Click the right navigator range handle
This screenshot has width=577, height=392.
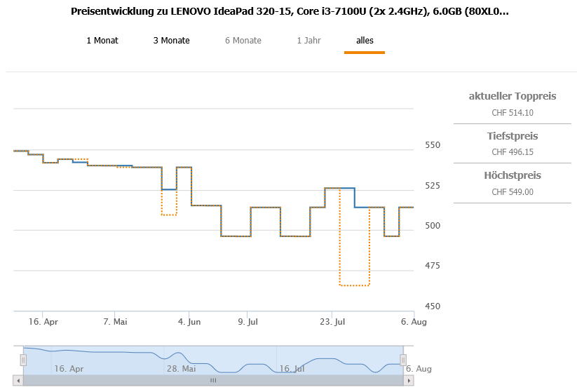pyautogui.click(x=403, y=360)
